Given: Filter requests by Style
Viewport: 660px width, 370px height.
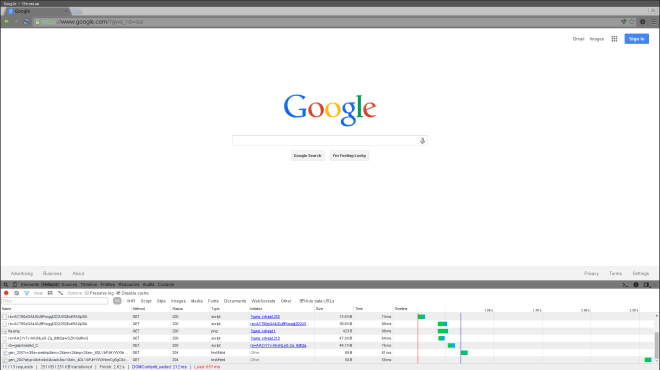Looking at the screenshot, I should coord(161,301).
